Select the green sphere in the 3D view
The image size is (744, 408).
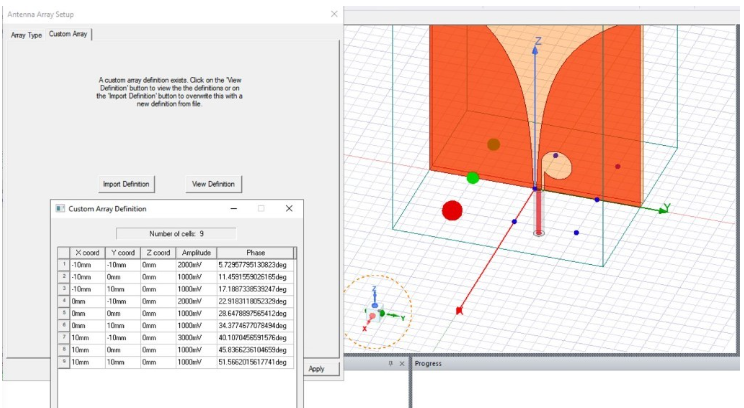coord(473,177)
